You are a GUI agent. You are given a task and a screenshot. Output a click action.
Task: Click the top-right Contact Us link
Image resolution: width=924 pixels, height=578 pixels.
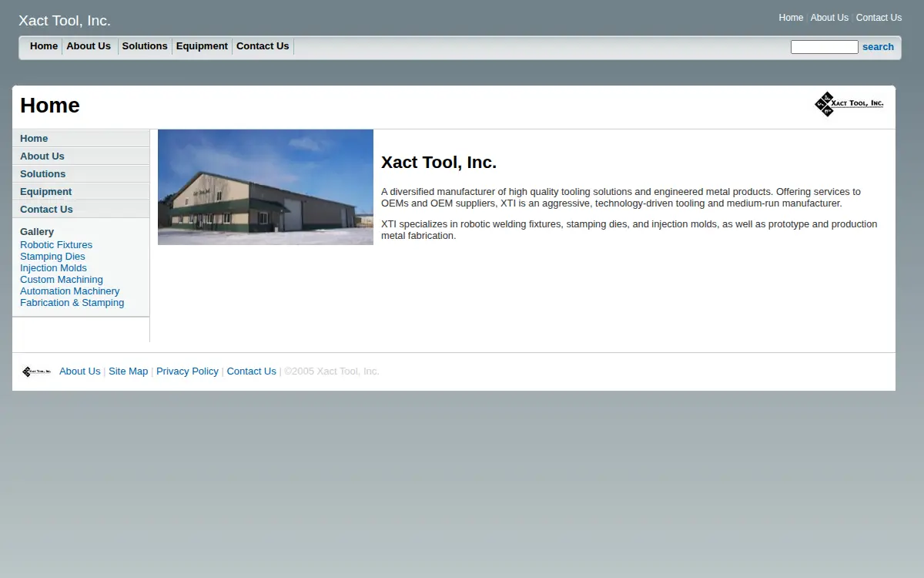coord(879,18)
